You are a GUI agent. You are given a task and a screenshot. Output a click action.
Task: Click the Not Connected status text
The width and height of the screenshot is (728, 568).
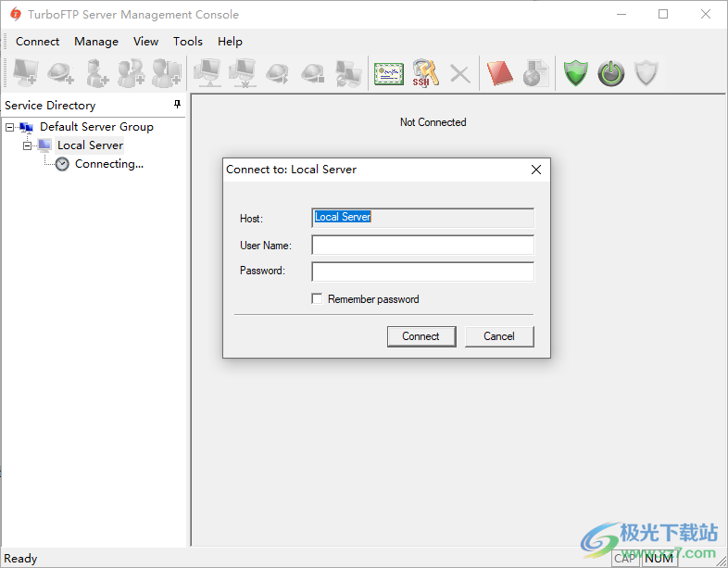[433, 122]
